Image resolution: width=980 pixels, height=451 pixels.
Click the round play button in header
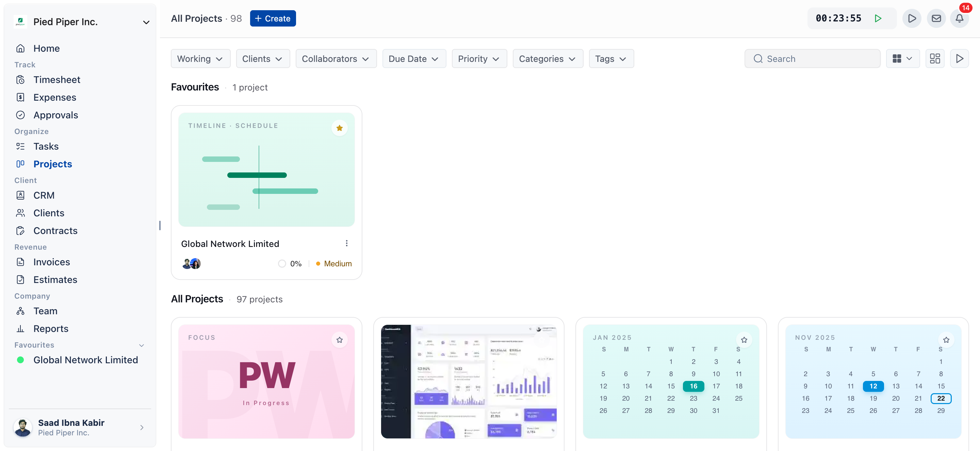(x=912, y=18)
